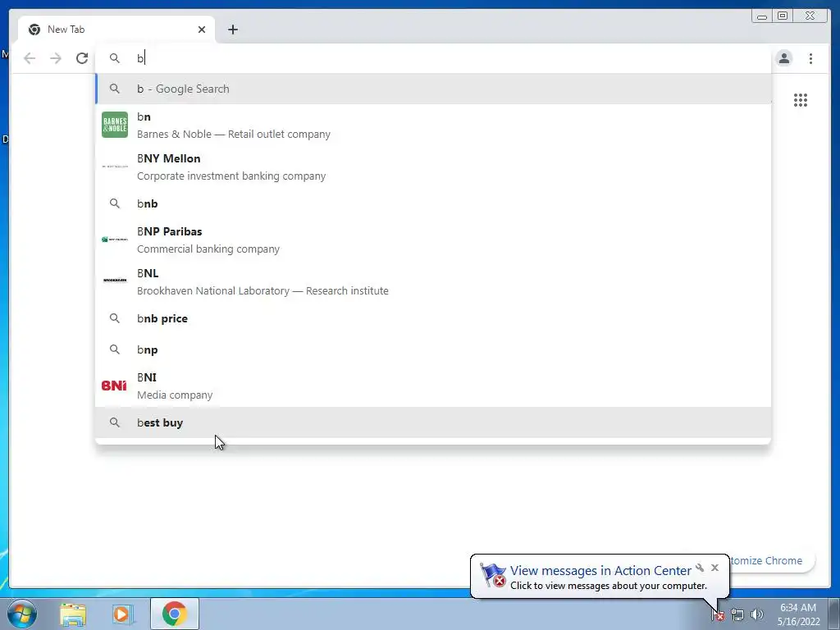Click the BNP Paribas logo thumbnail

click(x=115, y=239)
